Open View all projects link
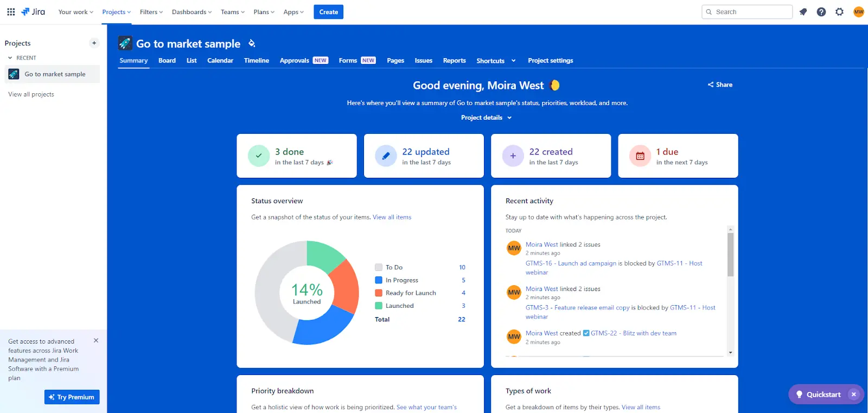Image resolution: width=868 pixels, height=413 pixels. 31,94
